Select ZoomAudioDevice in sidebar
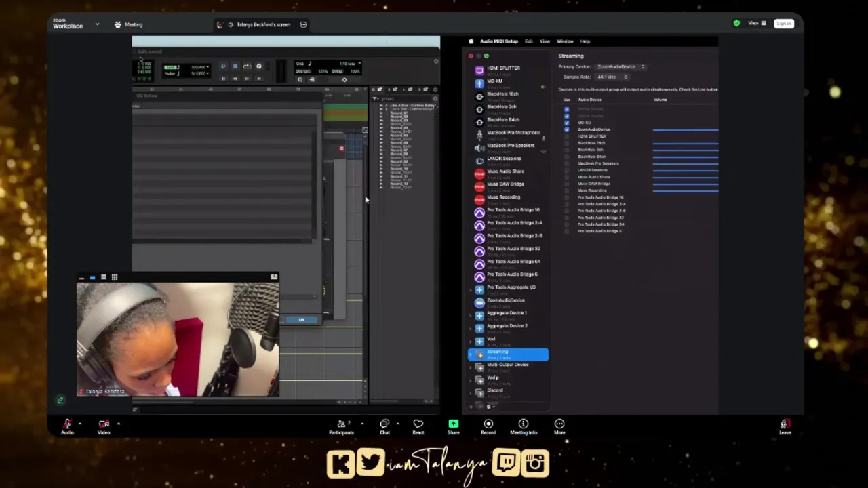Viewport: 868px width, 488px height. (x=507, y=302)
